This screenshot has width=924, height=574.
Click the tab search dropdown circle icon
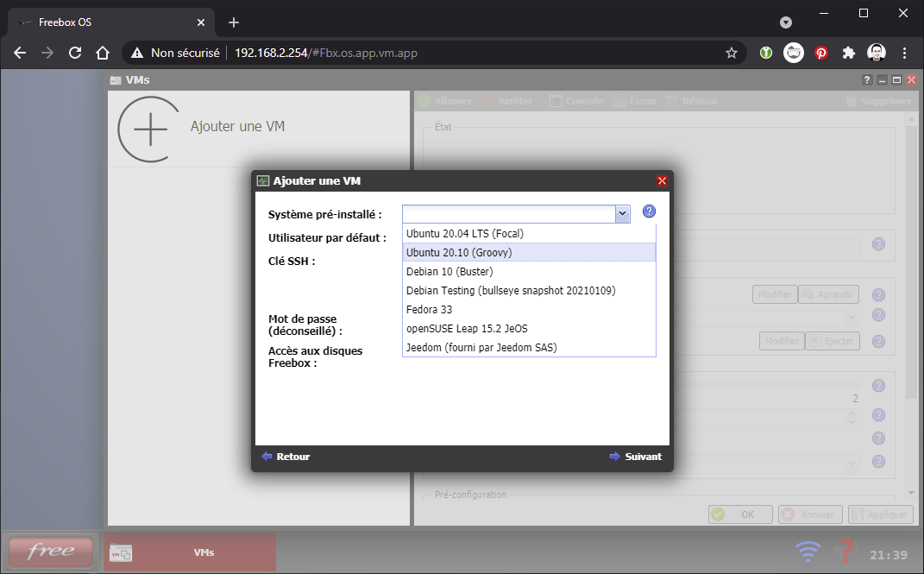(785, 22)
